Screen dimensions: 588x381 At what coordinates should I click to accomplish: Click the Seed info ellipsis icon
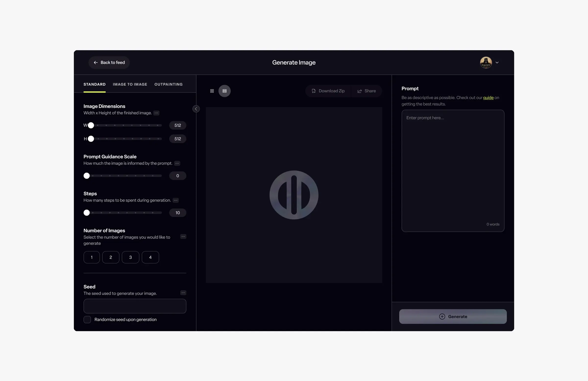[183, 293]
